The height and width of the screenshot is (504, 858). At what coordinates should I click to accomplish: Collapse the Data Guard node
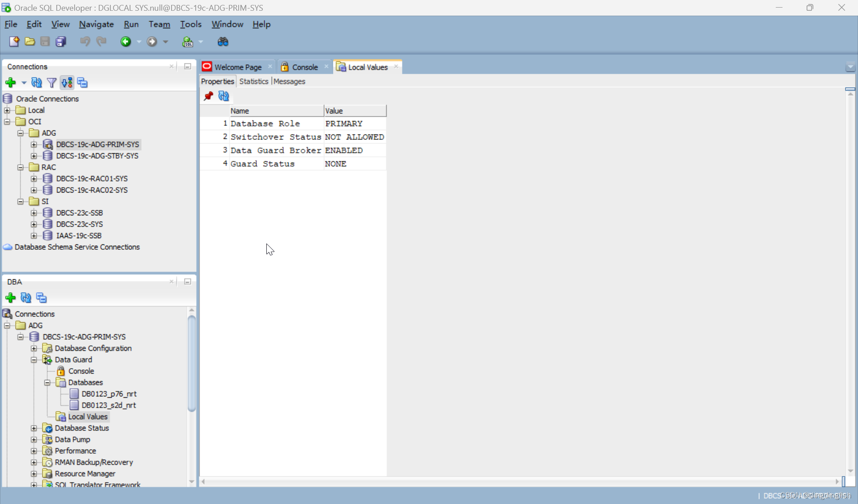[34, 360]
